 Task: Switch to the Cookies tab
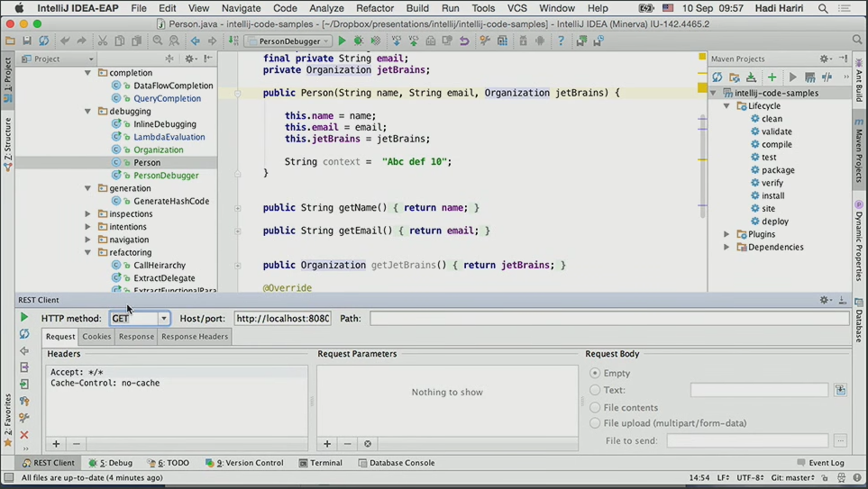click(x=96, y=336)
